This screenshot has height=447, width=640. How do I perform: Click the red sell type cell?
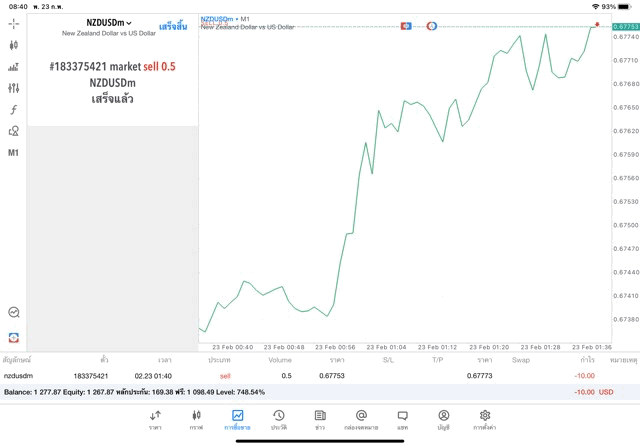pyautogui.click(x=225, y=376)
